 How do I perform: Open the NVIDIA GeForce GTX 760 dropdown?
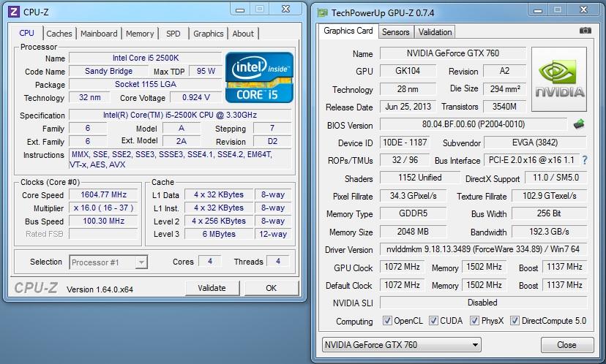click(x=402, y=345)
